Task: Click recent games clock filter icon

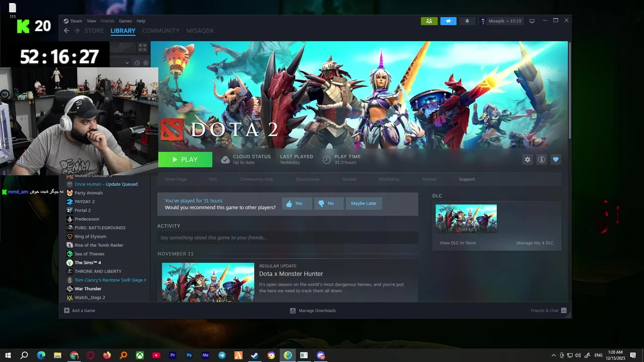Action: point(137,63)
